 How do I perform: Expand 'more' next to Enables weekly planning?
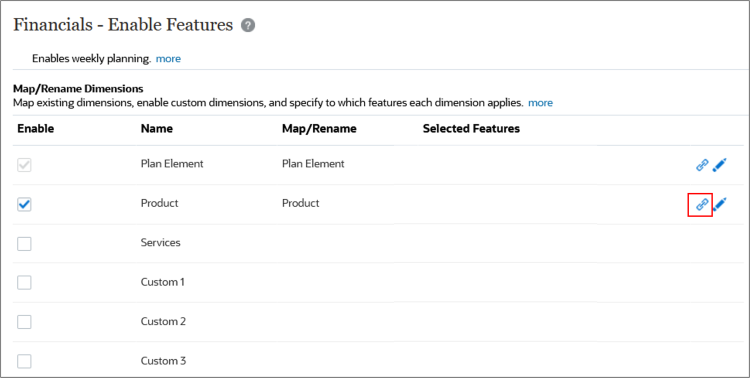click(x=168, y=59)
